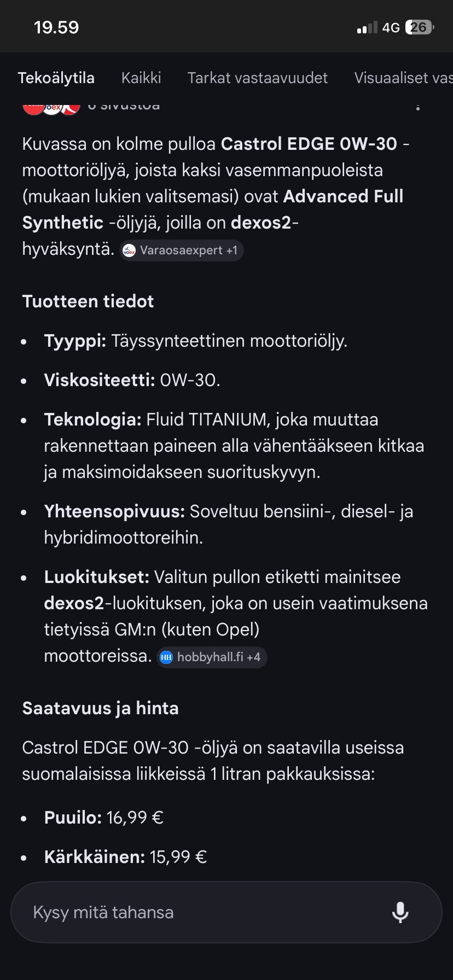
Task: Select the Tekoälytila tab
Action: tap(57, 78)
